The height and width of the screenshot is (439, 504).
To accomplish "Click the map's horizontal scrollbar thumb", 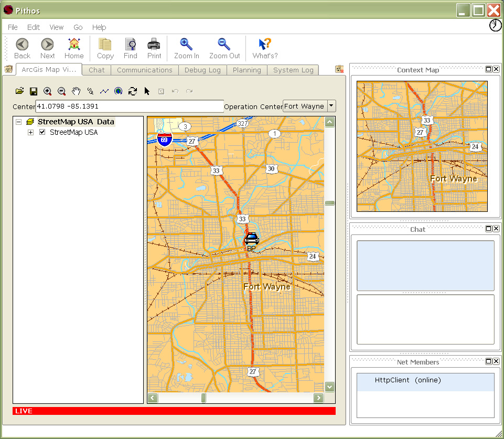I will coord(203,398).
